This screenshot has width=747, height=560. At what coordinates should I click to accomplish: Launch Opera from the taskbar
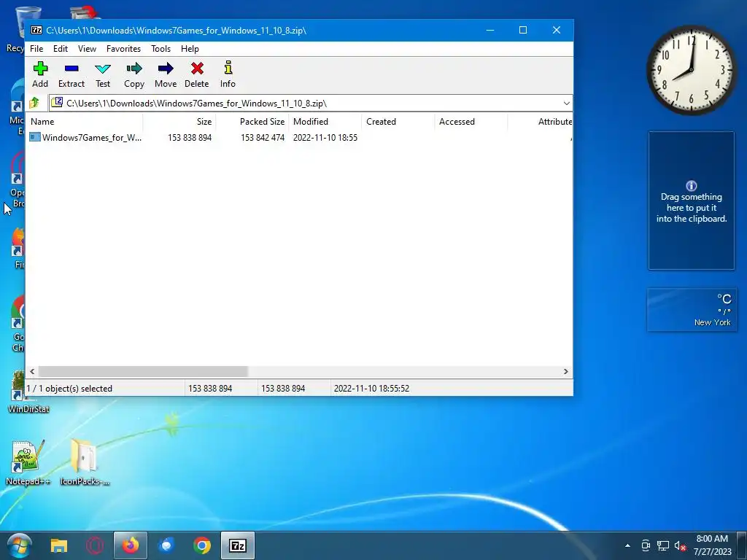(95, 545)
